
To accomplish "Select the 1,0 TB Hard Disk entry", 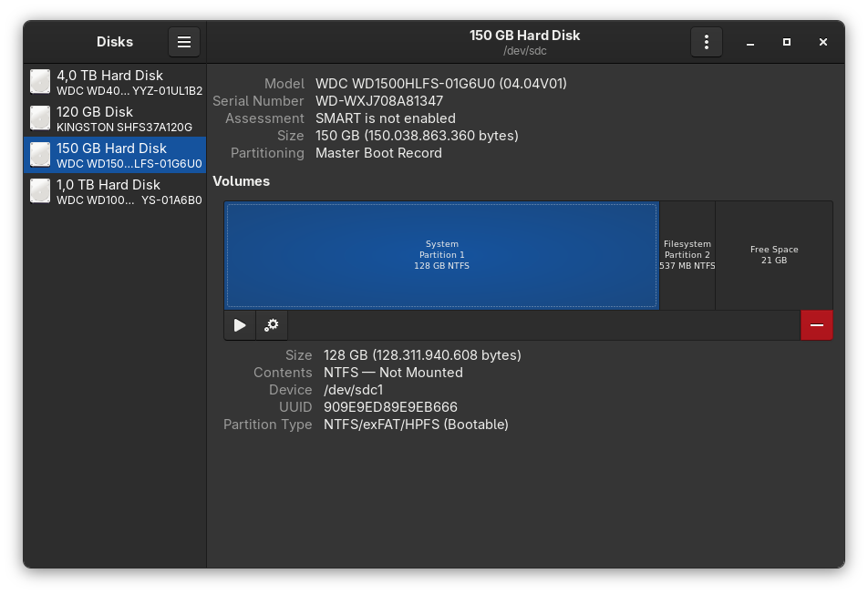I will [x=115, y=191].
